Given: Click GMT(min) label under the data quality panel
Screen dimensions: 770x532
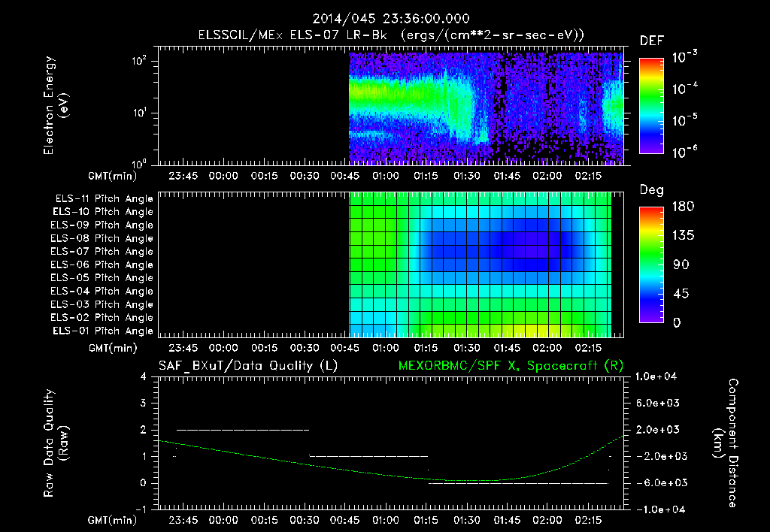Looking at the screenshot, I should pyautogui.click(x=113, y=520).
